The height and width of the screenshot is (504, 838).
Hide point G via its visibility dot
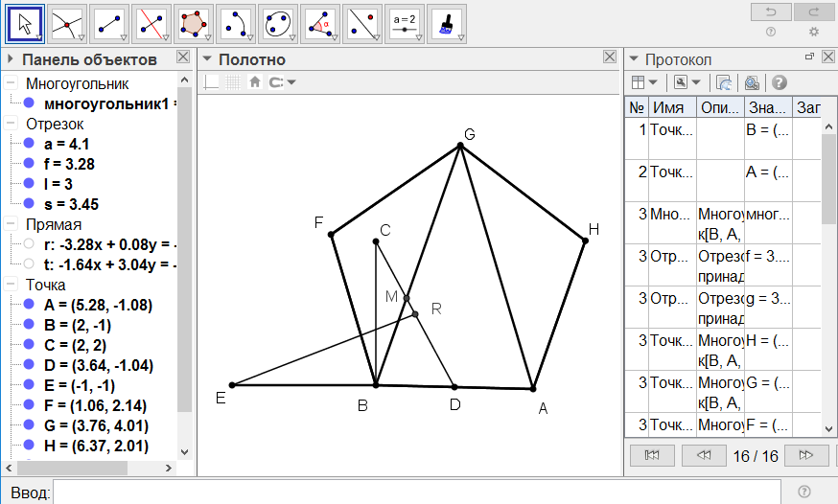click(x=29, y=425)
